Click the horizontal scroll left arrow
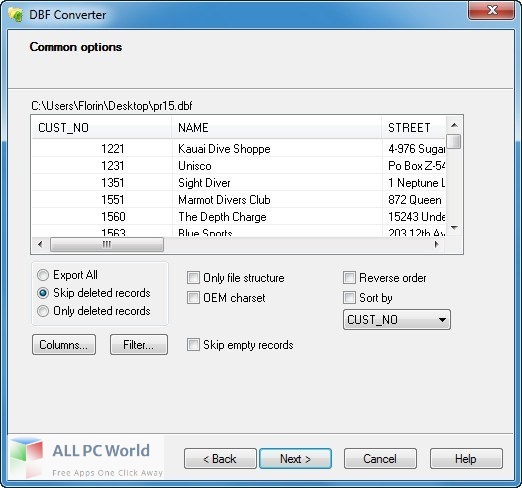The width and height of the screenshot is (522, 488). (x=40, y=245)
